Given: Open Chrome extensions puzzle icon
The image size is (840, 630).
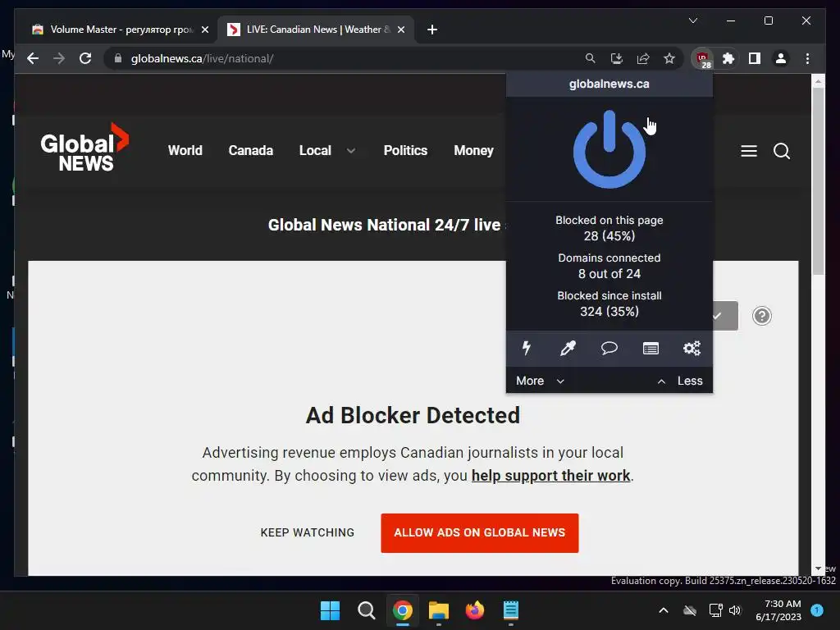Looking at the screenshot, I should tap(728, 58).
